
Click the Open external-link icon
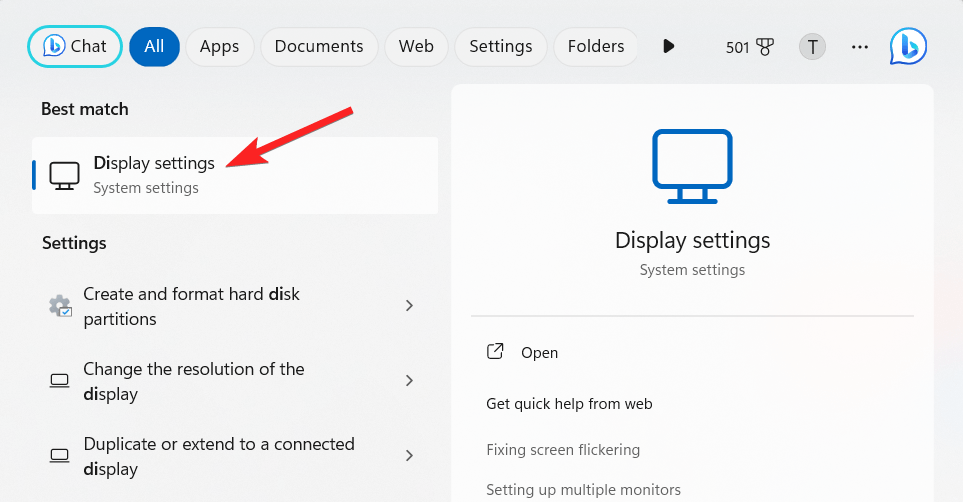(495, 352)
